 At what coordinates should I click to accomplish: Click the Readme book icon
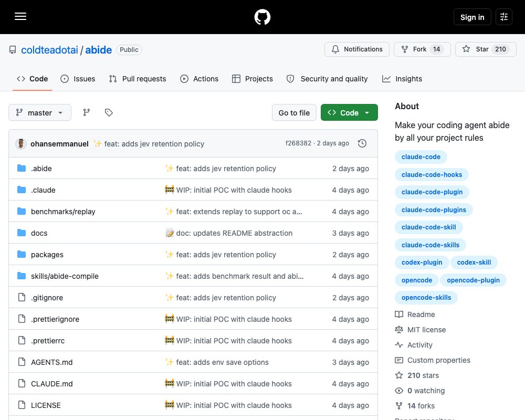(x=399, y=314)
